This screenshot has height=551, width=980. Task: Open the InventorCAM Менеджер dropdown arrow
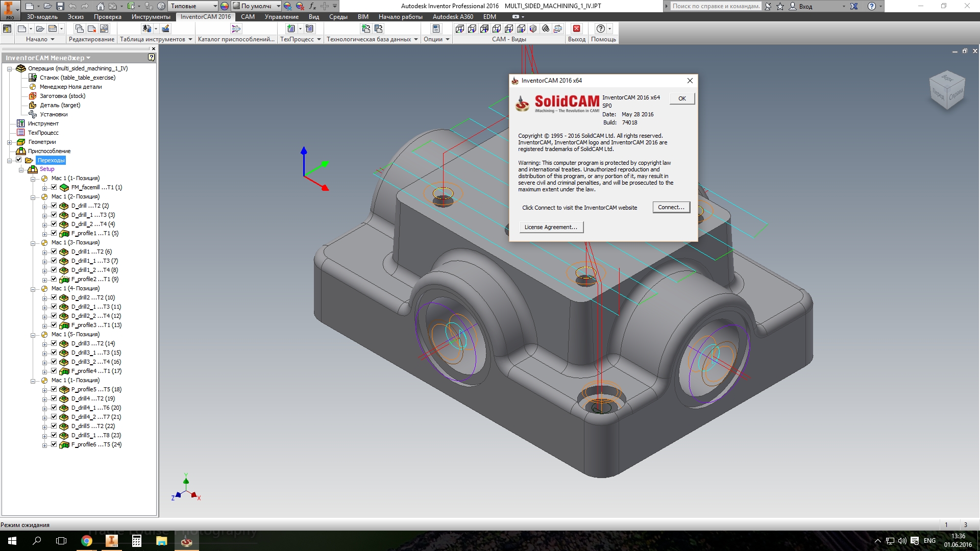click(x=88, y=58)
